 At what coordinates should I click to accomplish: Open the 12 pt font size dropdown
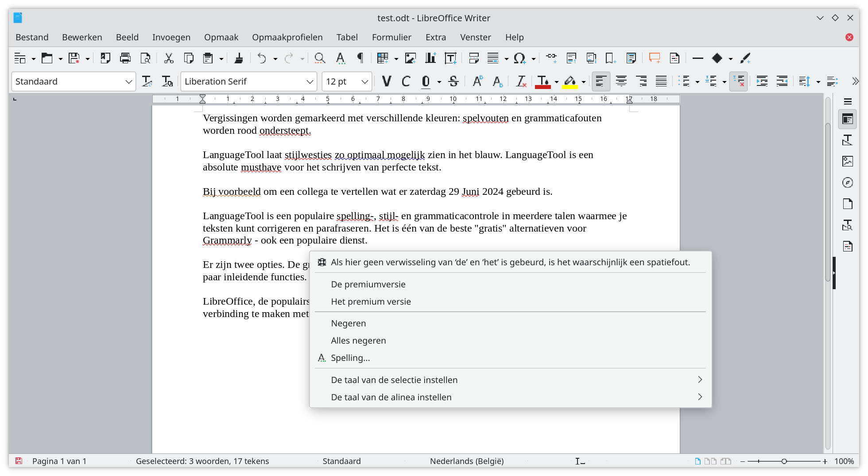click(364, 81)
